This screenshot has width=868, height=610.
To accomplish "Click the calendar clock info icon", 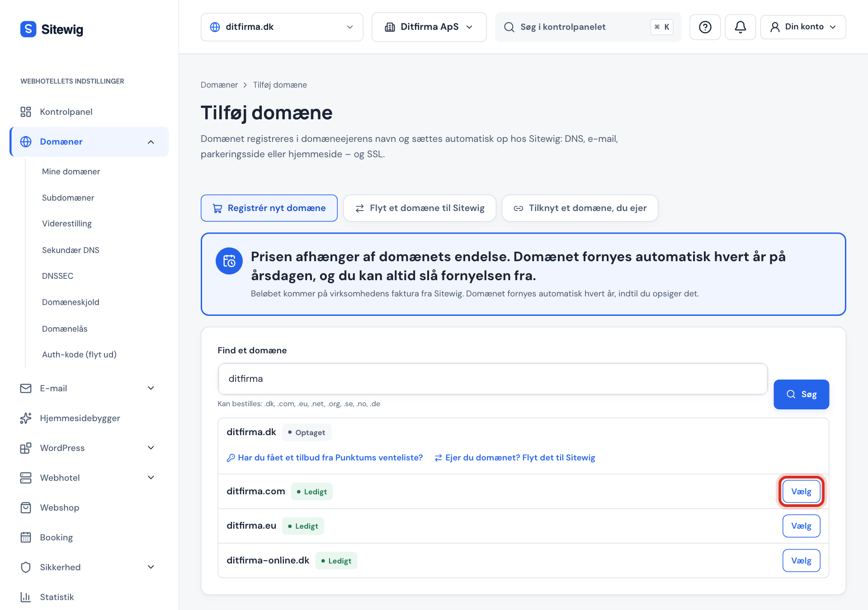I will pos(229,261).
